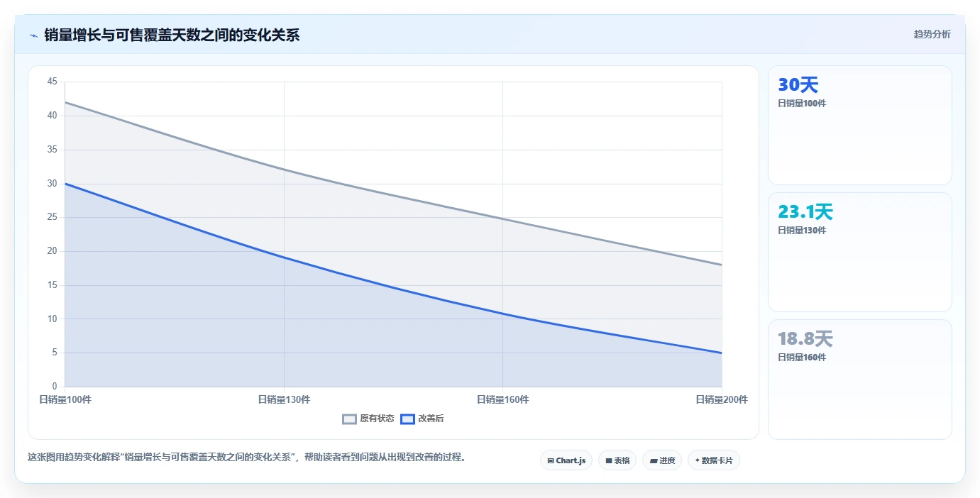Click the 原有状态 legend label
The image size is (980, 498).
pos(377,419)
